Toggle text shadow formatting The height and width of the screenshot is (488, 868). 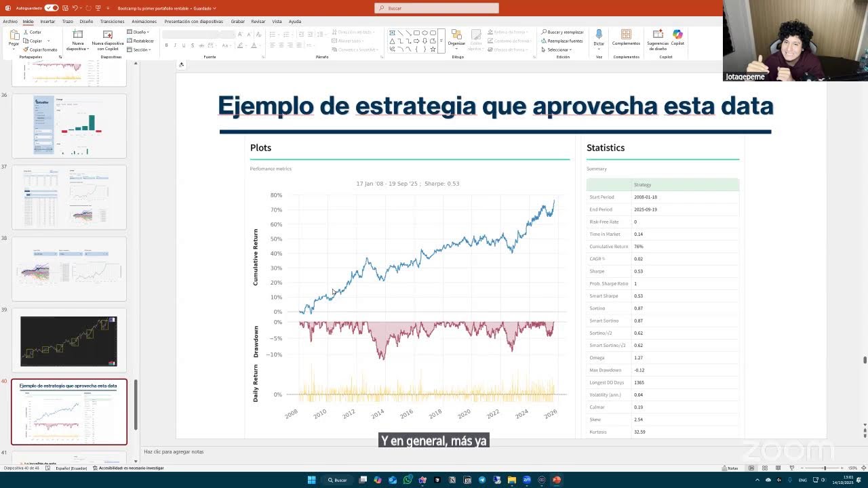pos(193,45)
